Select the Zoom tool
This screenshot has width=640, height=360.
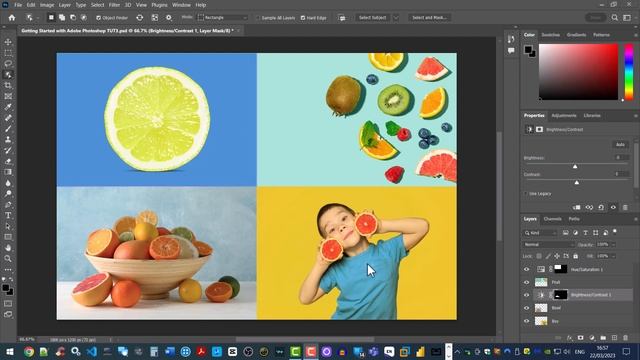click(x=8, y=258)
